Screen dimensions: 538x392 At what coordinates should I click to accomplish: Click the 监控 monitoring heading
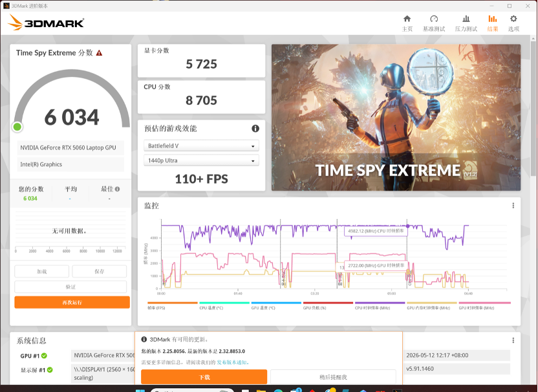(151, 206)
